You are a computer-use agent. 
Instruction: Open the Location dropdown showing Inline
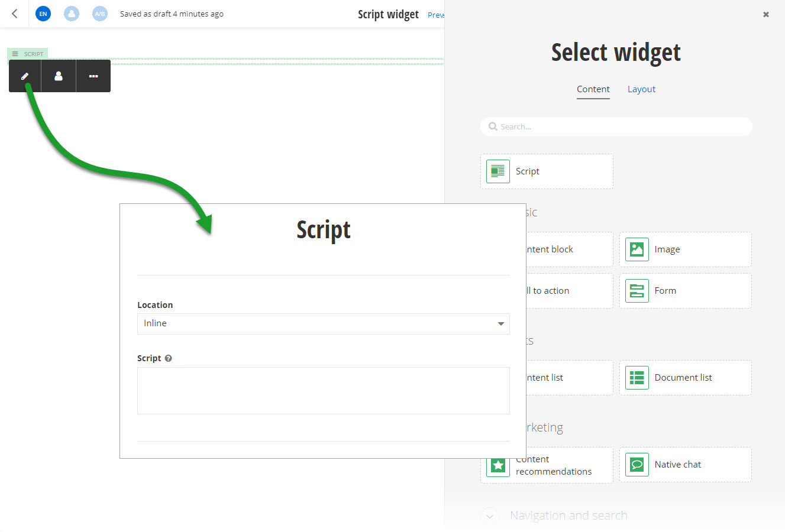(324, 324)
